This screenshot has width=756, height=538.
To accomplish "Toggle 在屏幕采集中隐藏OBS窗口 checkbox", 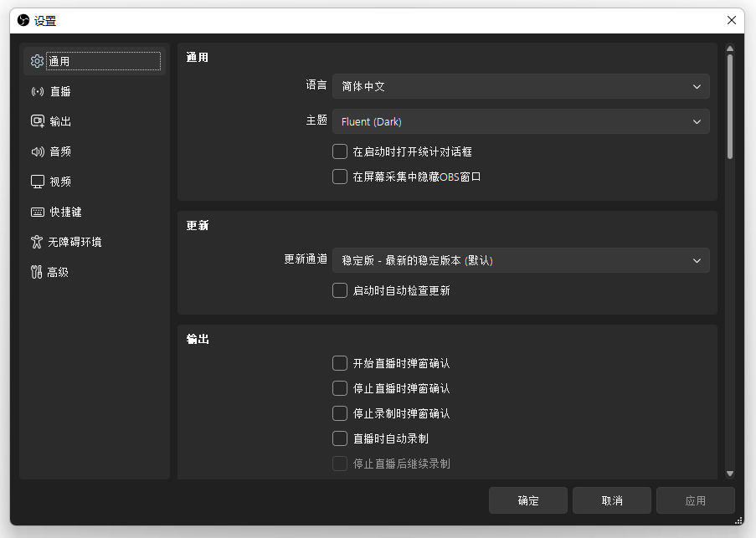I will [x=340, y=177].
